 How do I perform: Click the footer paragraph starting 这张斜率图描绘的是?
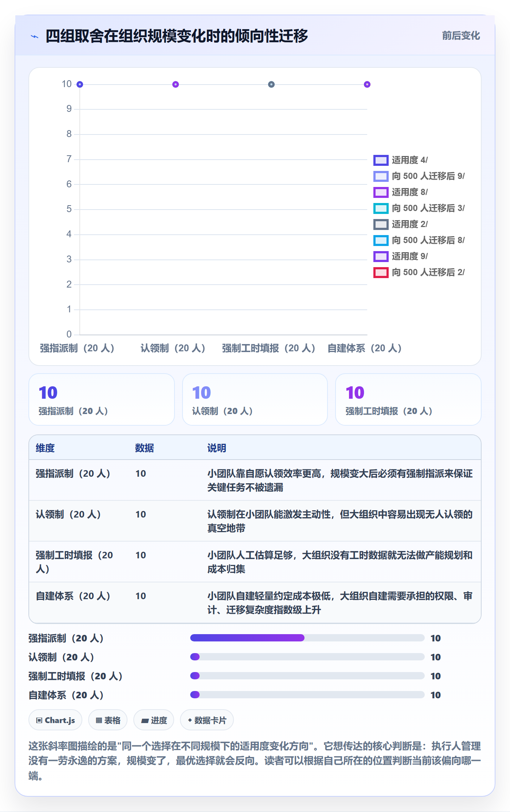pos(255,761)
